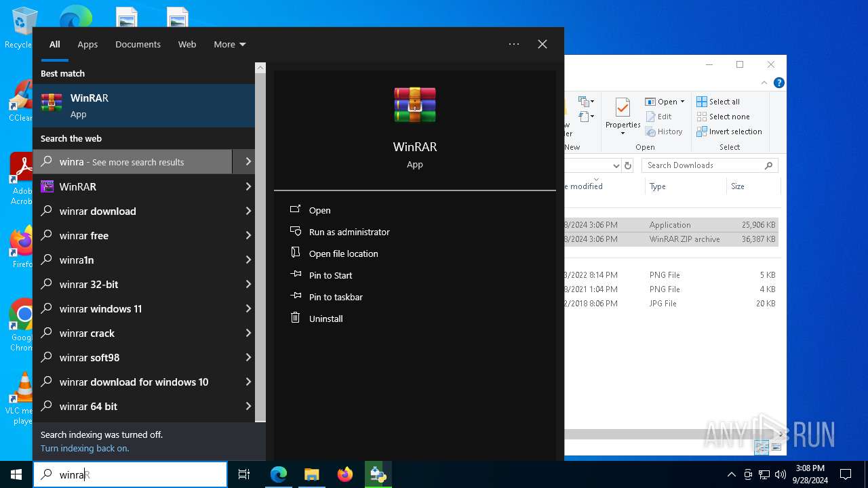Open the search options ellipsis menu

coord(514,44)
